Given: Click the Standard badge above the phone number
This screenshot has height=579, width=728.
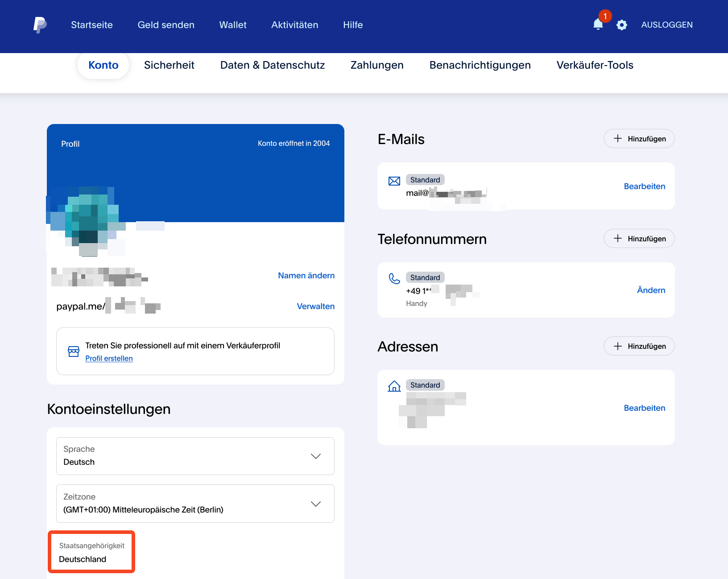Looking at the screenshot, I should 425,277.
